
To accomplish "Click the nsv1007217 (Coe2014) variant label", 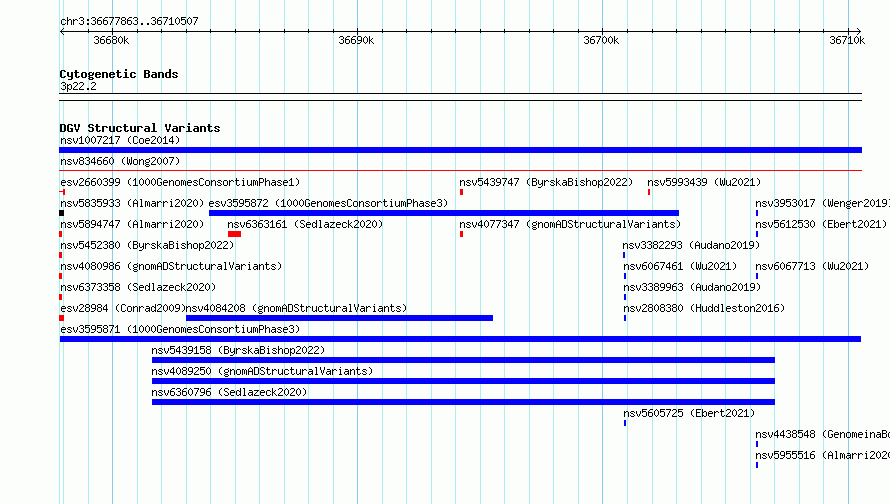I will 120,140.
